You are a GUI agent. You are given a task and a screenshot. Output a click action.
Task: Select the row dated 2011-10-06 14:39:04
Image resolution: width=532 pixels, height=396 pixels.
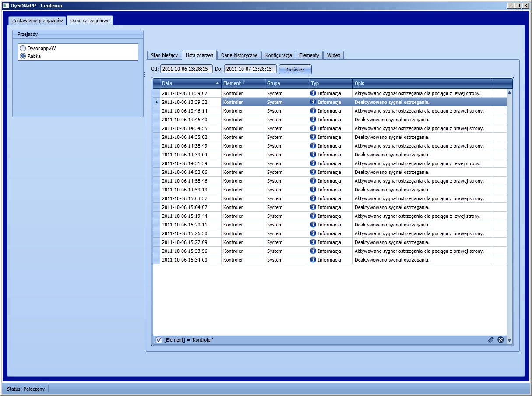[330, 155]
